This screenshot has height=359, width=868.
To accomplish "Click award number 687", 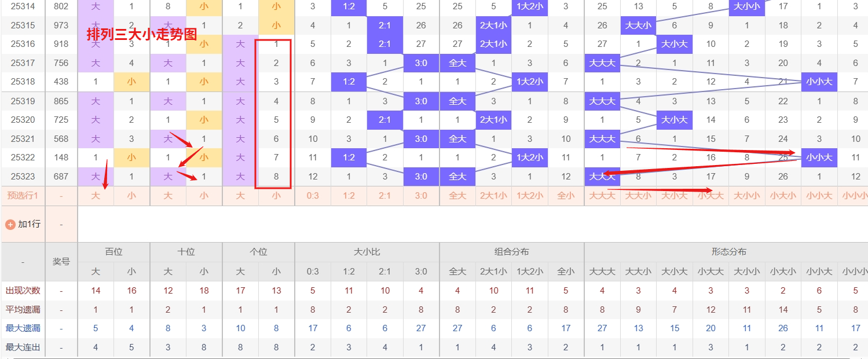I will [61, 176].
